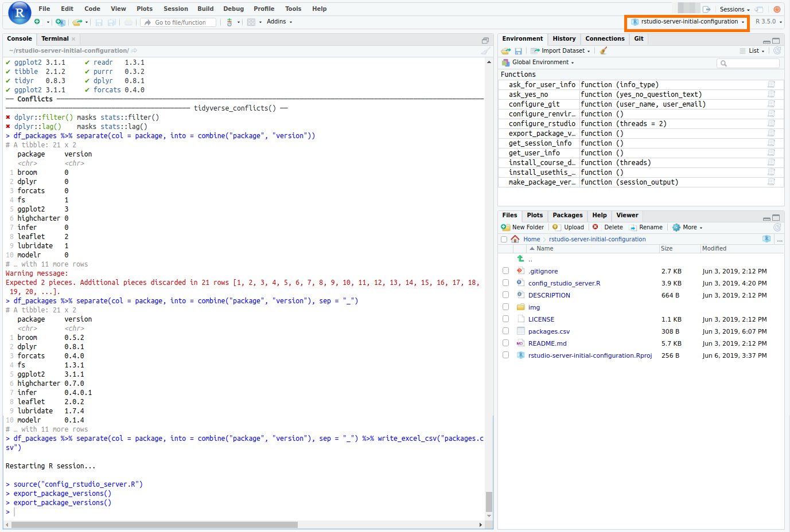Image resolution: width=790 pixels, height=532 pixels.
Task: Click the Save current document icon
Action: pyautogui.click(x=99, y=22)
